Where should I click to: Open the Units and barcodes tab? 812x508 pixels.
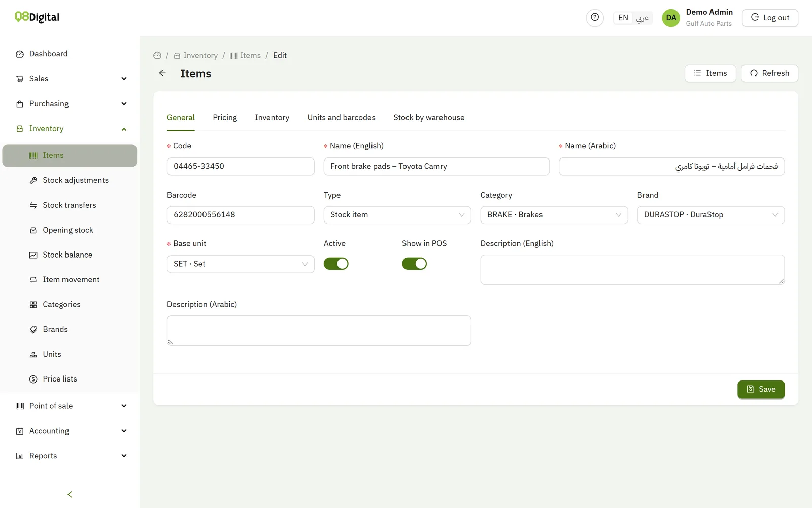pyautogui.click(x=342, y=118)
